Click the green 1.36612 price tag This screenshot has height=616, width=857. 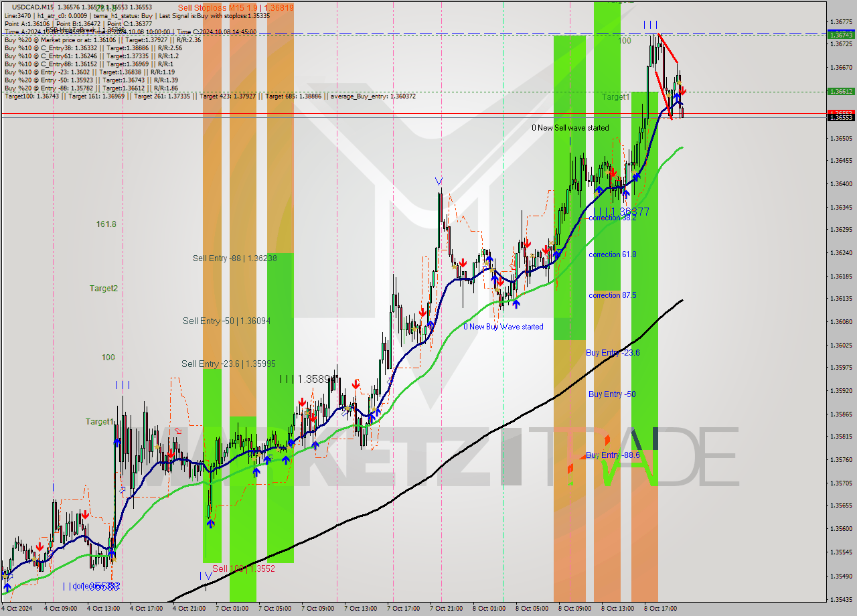tap(840, 91)
